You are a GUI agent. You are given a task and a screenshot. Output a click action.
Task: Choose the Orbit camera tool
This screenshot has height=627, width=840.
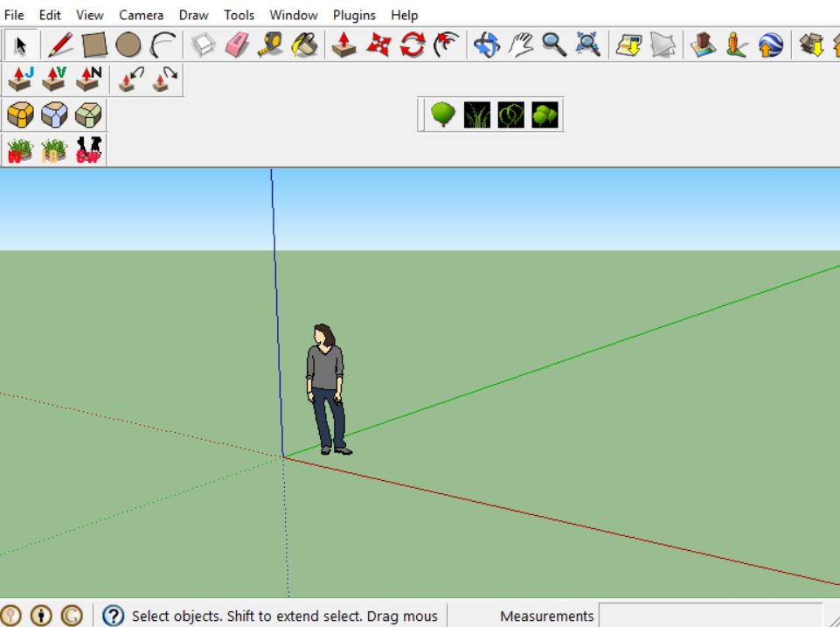pyautogui.click(x=486, y=45)
